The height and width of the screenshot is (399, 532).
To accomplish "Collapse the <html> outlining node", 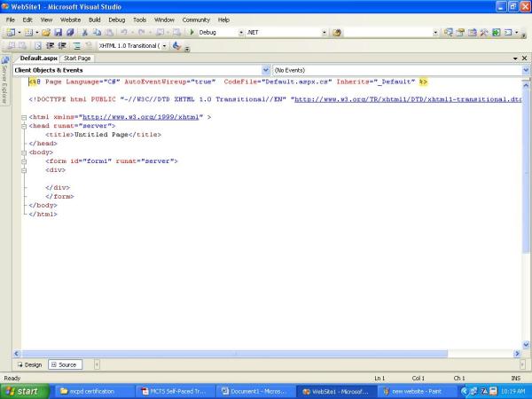I will point(24,117).
